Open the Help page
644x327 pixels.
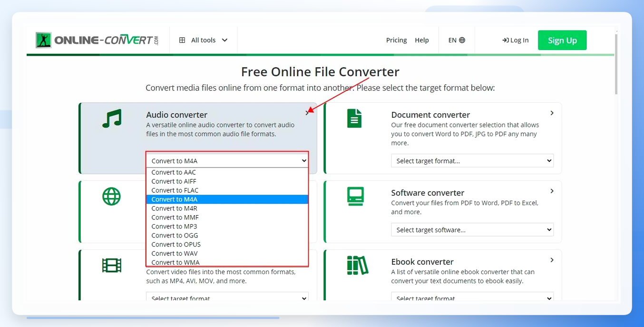pyautogui.click(x=422, y=40)
